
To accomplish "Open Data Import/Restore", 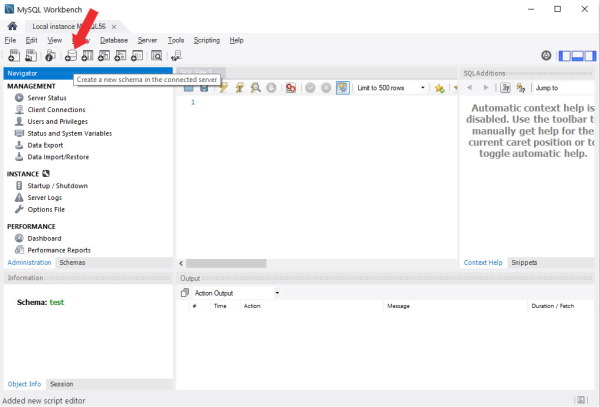I will (x=58, y=157).
